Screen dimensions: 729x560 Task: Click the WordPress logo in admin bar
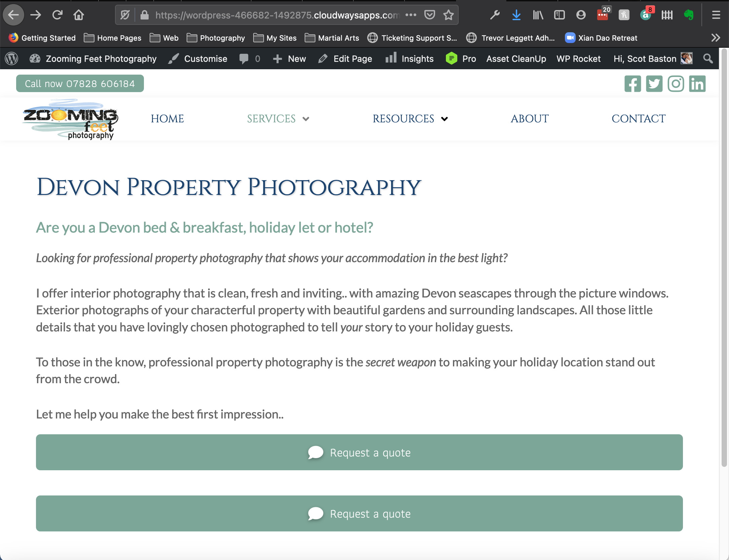tap(11, 59)
